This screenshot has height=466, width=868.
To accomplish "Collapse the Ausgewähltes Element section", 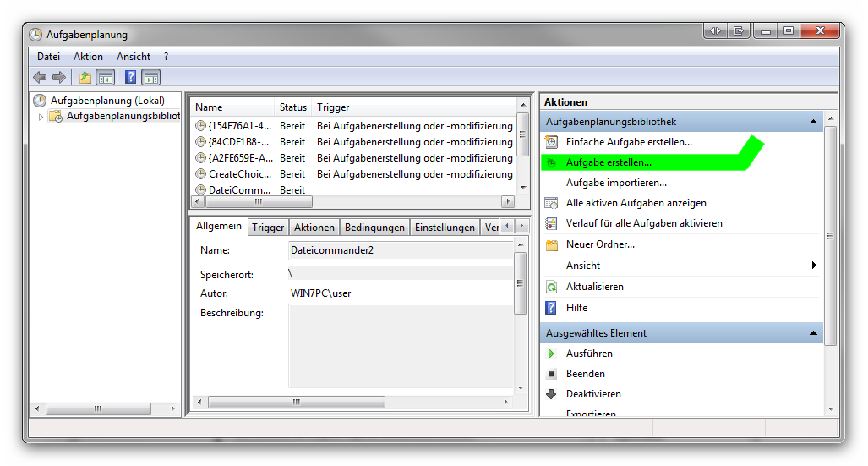I will [814, 333].
